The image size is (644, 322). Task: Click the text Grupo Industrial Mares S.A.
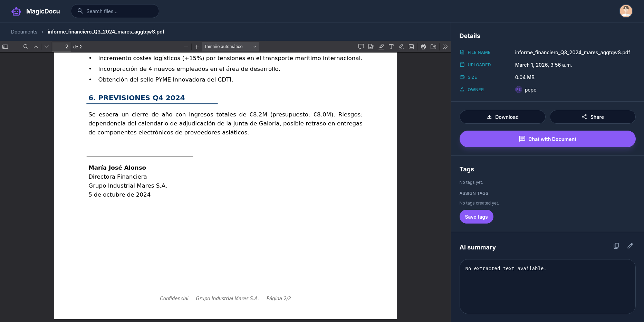point(128,186)
